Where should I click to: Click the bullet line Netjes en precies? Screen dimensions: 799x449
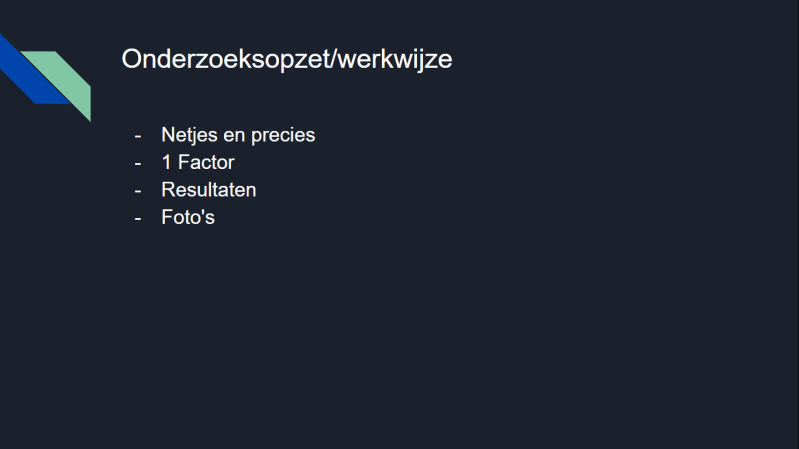click(x=238, y=135)
